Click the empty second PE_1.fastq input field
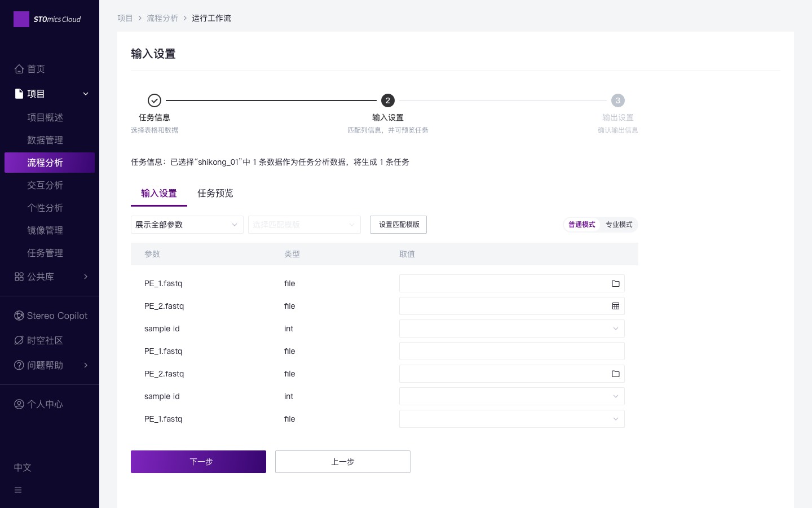 [x=511, y=351]
